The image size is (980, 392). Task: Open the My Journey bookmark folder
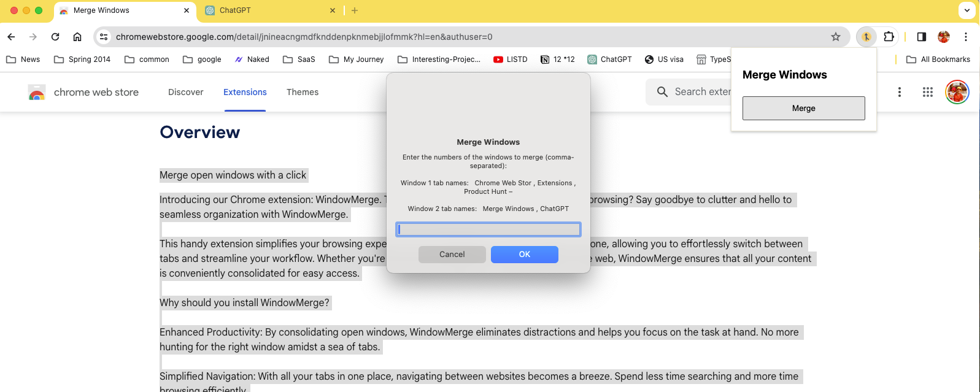pos(356,60)
